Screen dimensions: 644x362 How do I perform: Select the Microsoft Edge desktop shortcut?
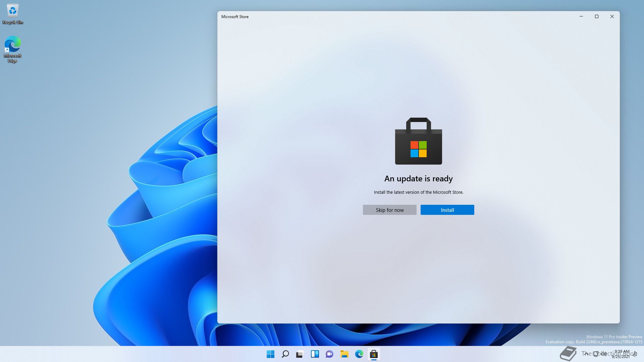pos(12,49)
